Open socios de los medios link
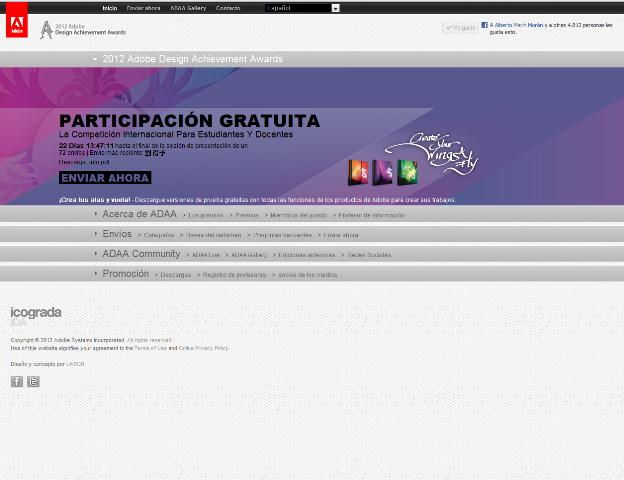The height and width of the screenshot is (480, 624). [308, 275]
